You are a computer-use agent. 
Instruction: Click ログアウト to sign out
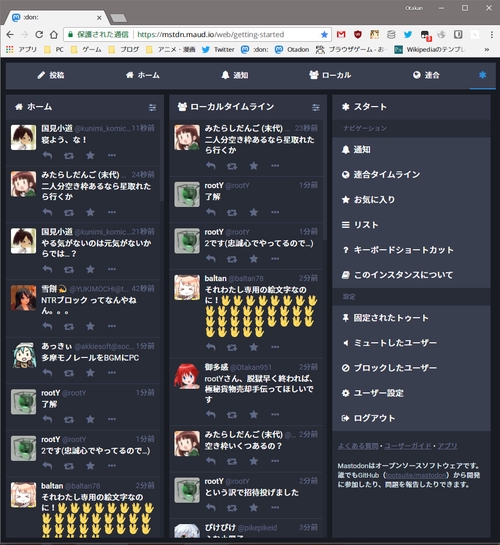pos(411,418)
